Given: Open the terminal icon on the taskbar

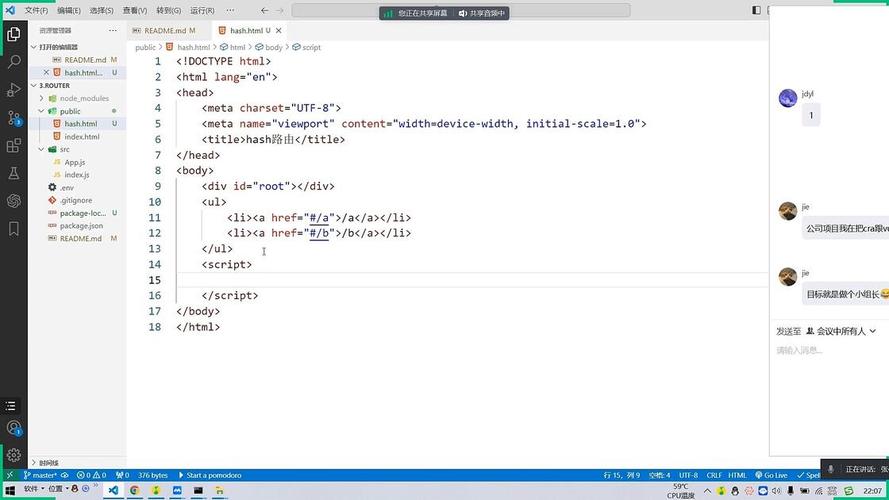Looking at the screenshot, I should coord(198,490).
